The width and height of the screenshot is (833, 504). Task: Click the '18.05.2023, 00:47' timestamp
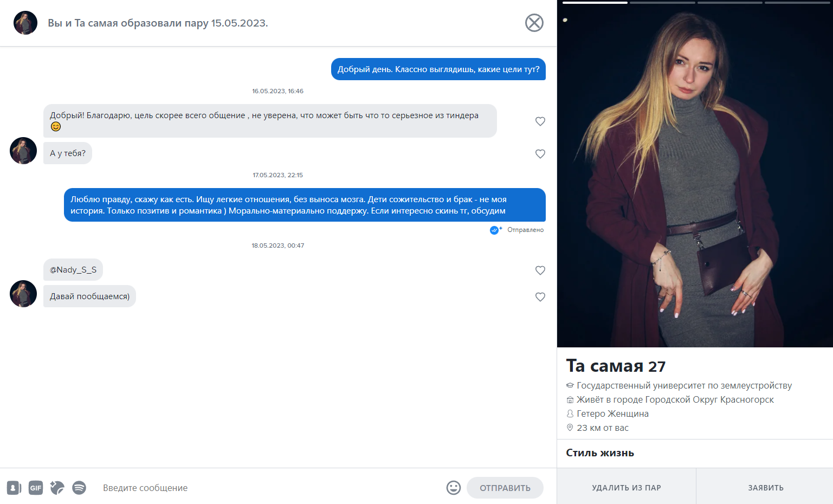point(277,245)
